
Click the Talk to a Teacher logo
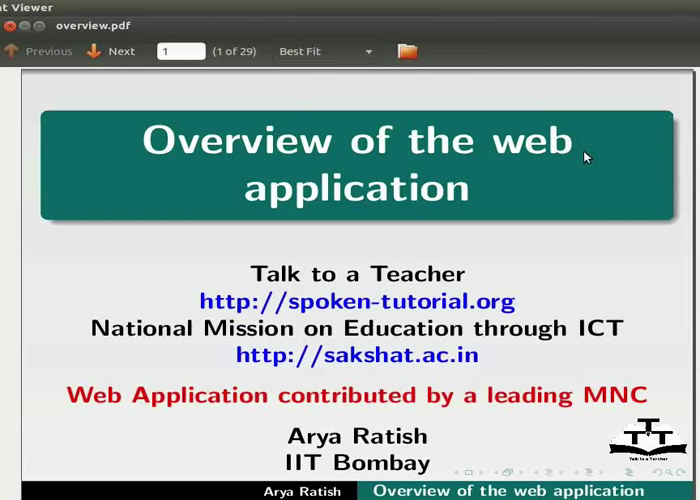point(647,441)
